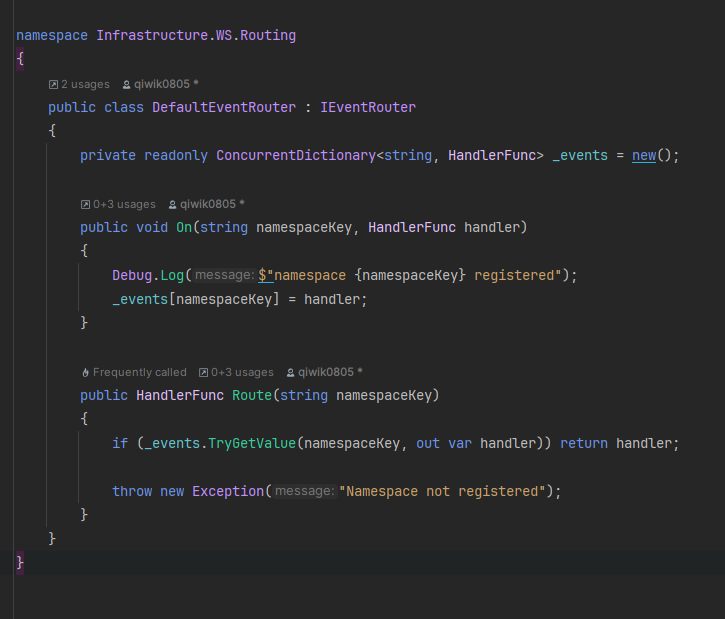Click usages icon above the Route method
The width and height of the screenshot is (725, 619).
point(203,373)
